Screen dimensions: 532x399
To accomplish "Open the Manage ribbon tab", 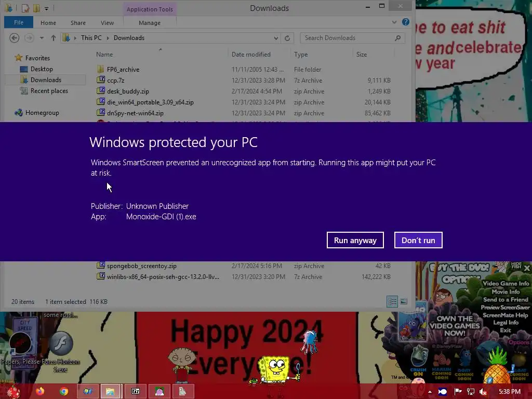I will pos(150,23).
